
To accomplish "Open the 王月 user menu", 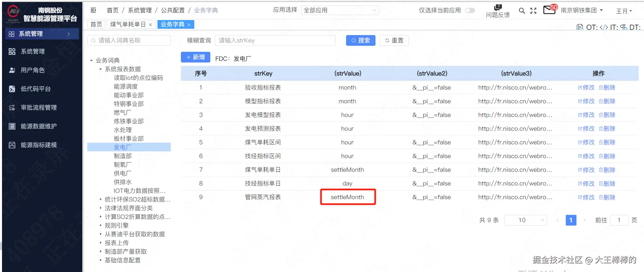I will [x=624, y=11].
